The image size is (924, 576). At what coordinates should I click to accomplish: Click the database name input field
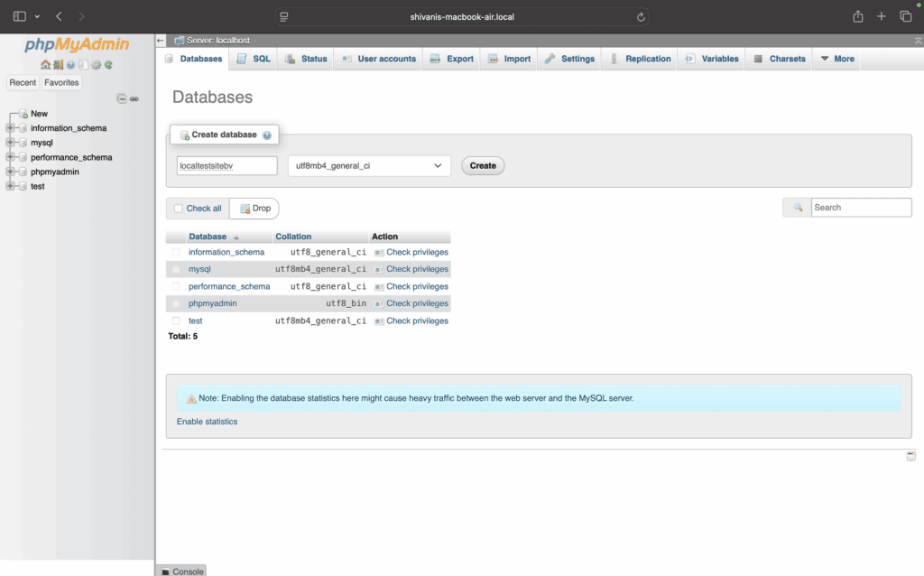[x=226, y=165]
